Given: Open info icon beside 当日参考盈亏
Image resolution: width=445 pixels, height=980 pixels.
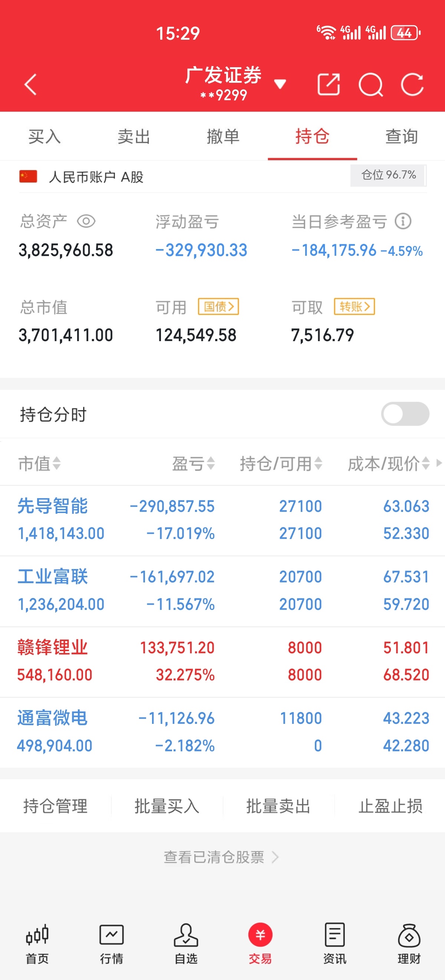Looking at the screenshot, I should (x=403, y=221).
